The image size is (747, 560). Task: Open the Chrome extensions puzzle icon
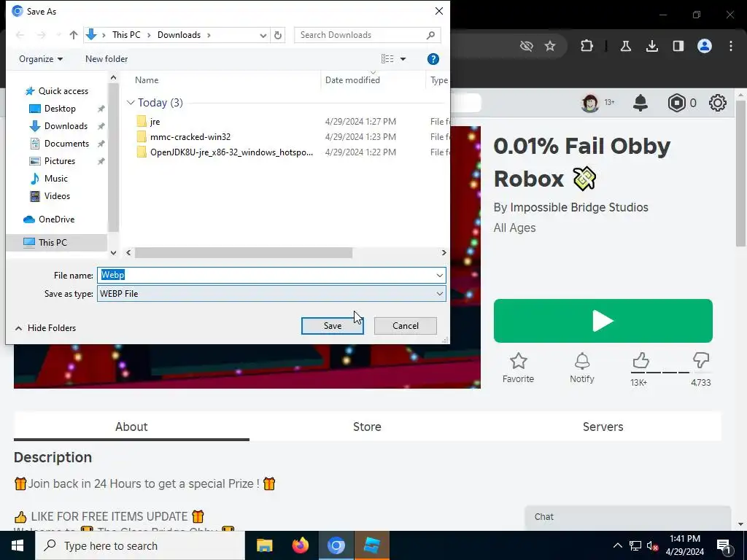tap(587, 46)
